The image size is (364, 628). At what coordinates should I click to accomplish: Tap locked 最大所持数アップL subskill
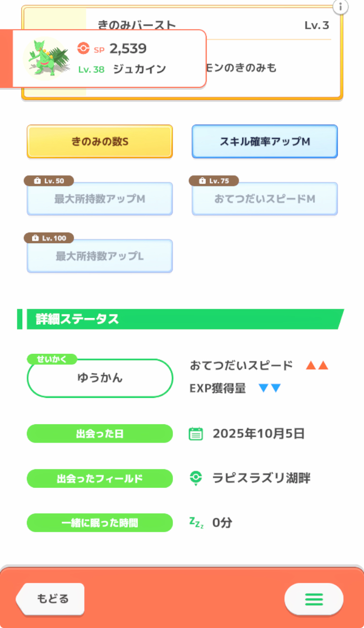click(x=99, y=256)
